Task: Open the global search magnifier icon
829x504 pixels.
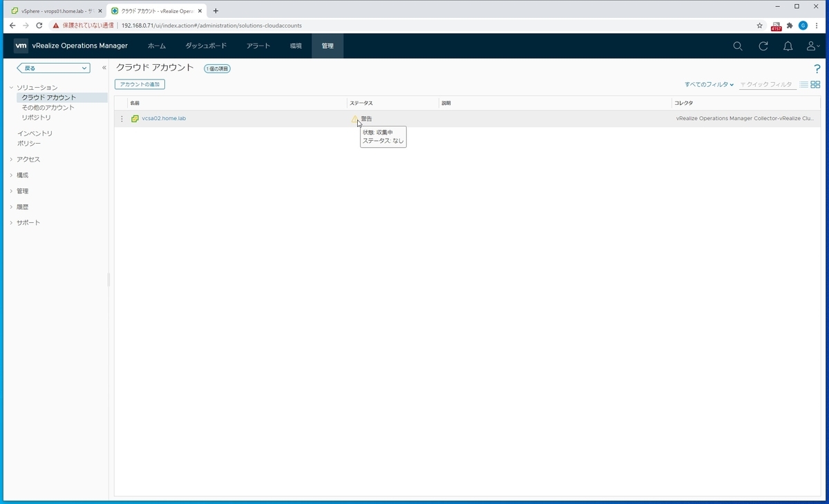Action: pyautogui.click(x=738, y=46)
